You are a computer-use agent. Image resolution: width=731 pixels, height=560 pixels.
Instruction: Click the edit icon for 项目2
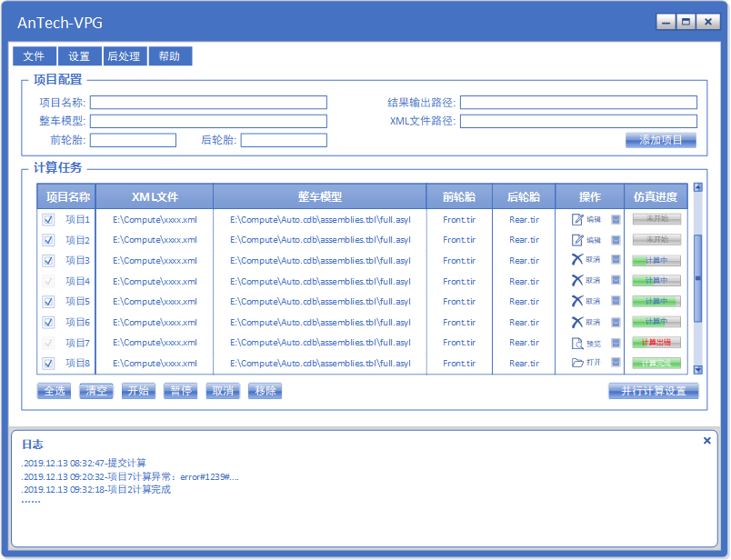click(577, 240)
